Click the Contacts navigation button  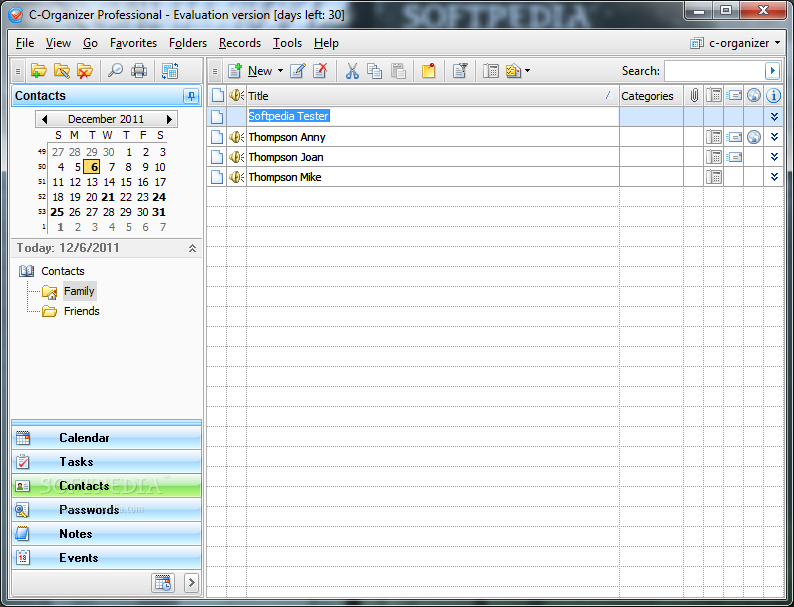tap(106, 485)
